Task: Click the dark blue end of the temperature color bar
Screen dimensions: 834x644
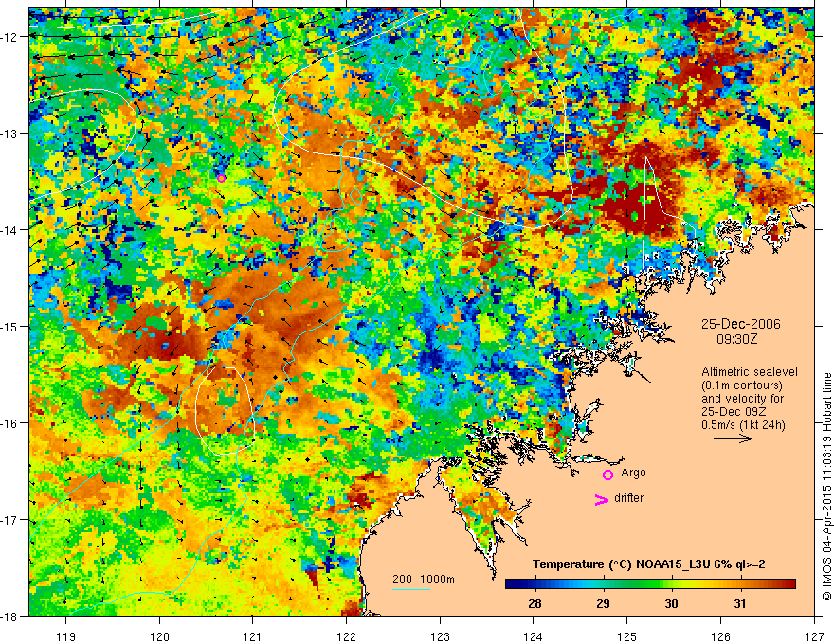Action: point(511,584)
